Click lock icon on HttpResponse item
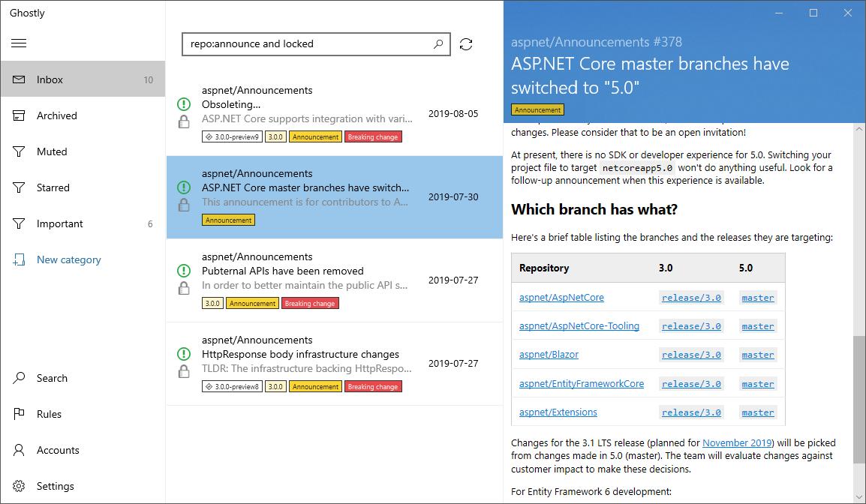The height and width of the screenshot is (504, 866). (x=184, y=371)
